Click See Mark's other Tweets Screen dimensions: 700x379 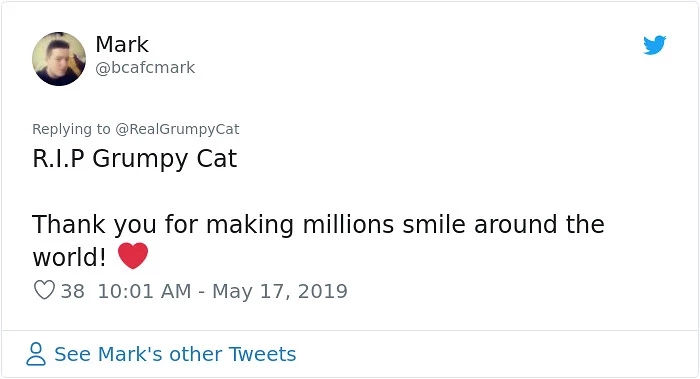(175, 354)
